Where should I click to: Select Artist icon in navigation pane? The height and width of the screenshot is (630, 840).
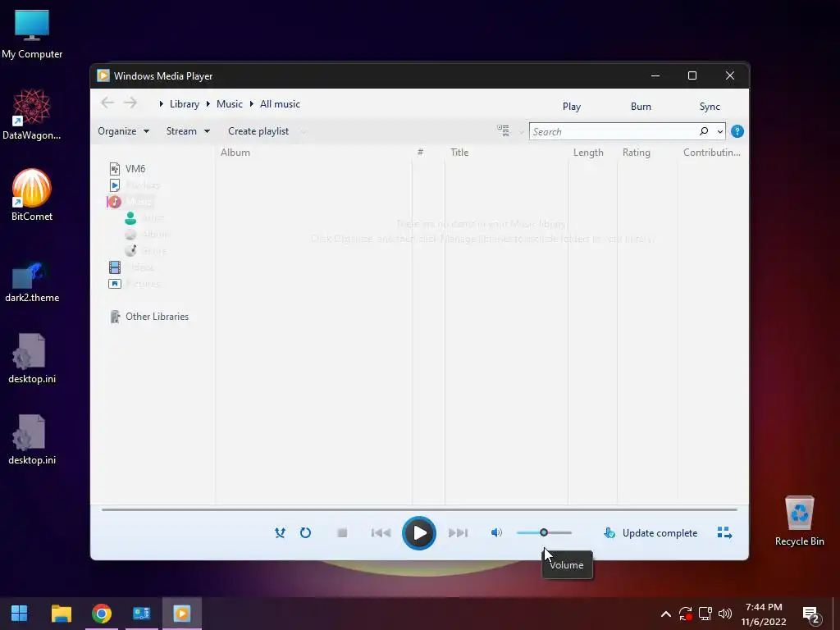click(x=130, y=218)
